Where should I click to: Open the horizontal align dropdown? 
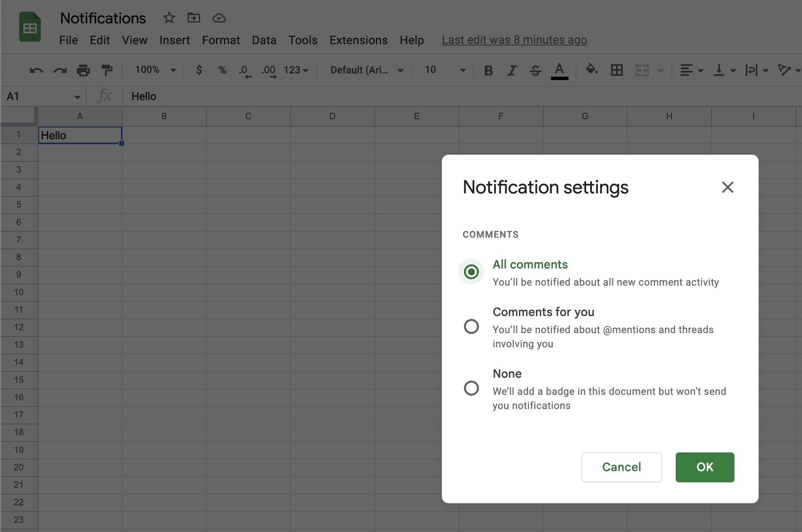coord(692,70)
